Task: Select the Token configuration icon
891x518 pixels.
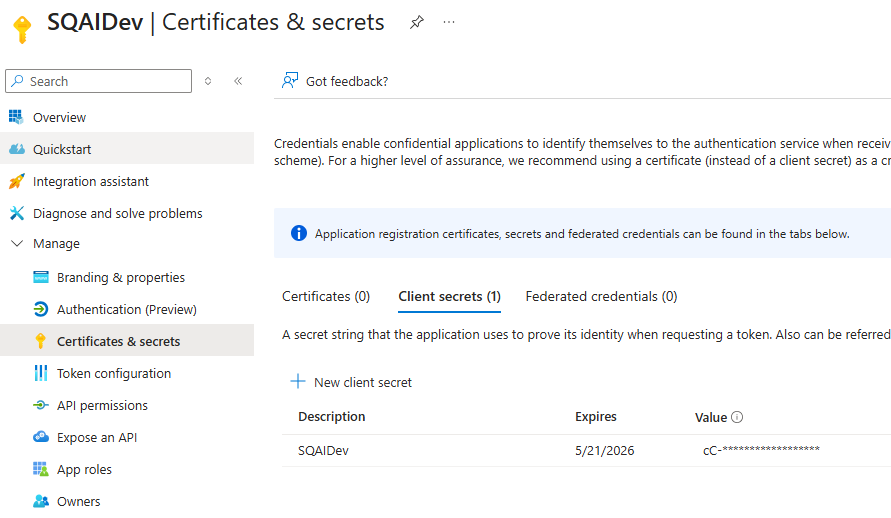Action: [41, 373]
